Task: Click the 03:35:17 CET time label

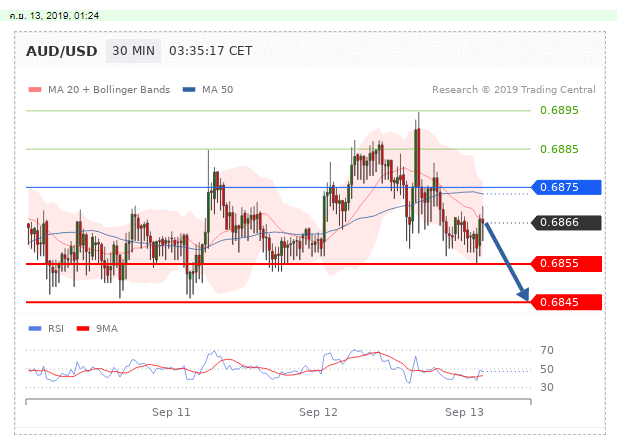Action: pyautogui.click(x=211, y=51)
